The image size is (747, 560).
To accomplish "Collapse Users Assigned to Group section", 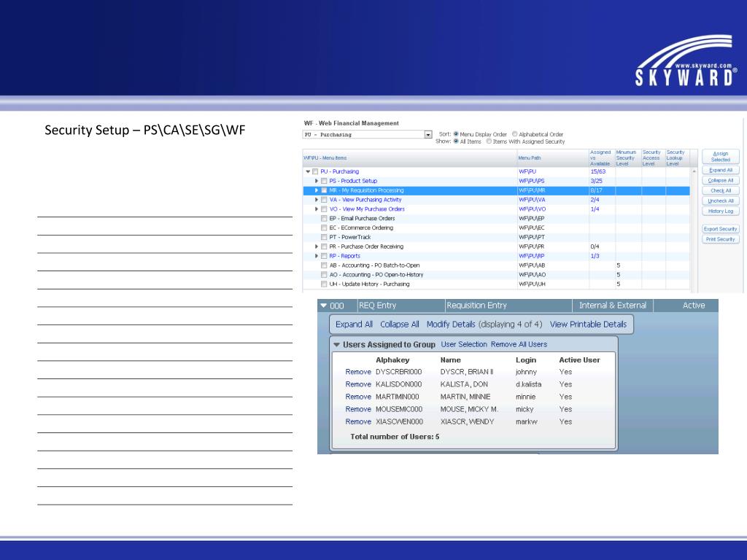I will point(337,344).
